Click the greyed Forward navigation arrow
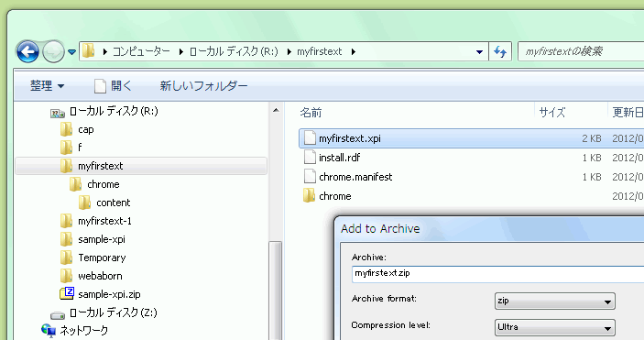644x340 pixels. pyautogui.click(x=53, y=52)
